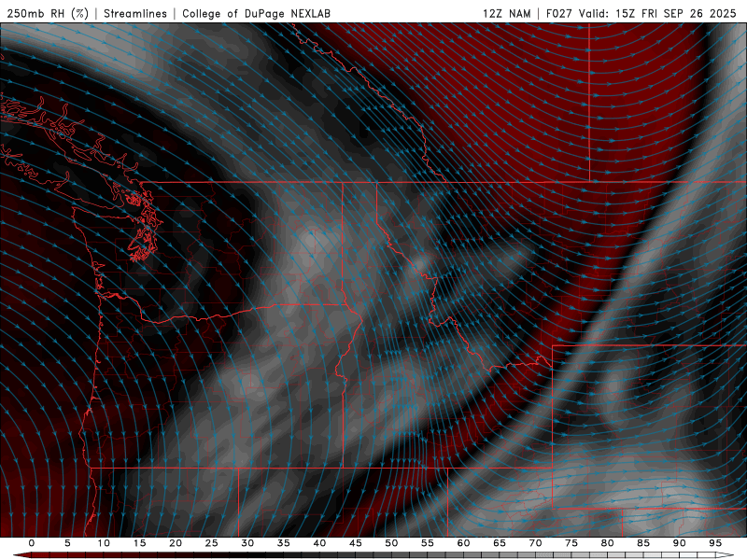Click the colorbar label '70'

click(535, 543)
